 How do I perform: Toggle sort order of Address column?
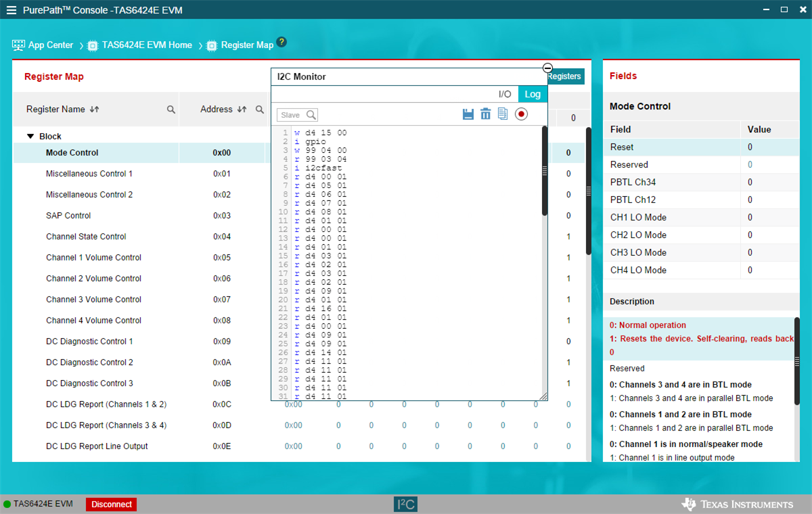tap(242, 110)
